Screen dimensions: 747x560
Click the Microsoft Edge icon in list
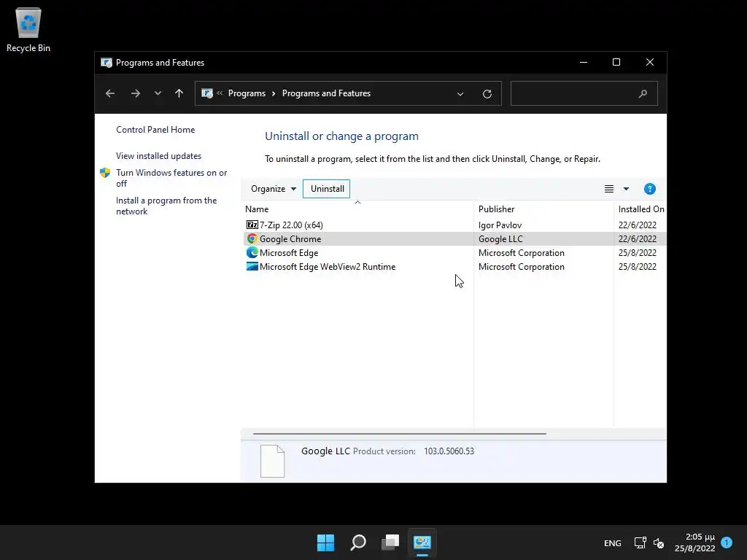coord(252,252)
